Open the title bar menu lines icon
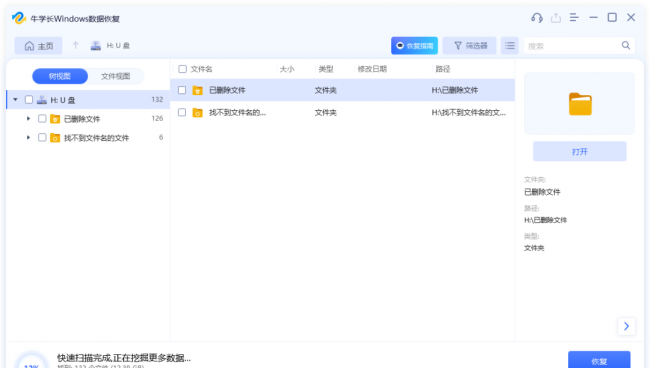Image resolution: width=650 pixels, height=368 pixels. [x=574, y=17]
